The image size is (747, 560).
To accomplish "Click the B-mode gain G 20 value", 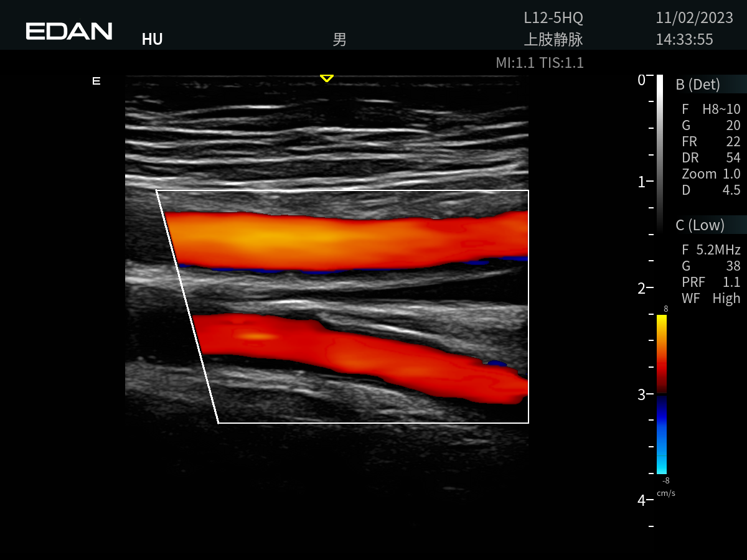I will (x=711, y=126).
